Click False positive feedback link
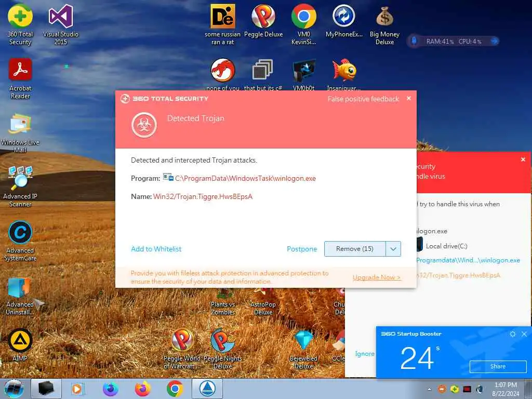The width and height of the screenshot is (532, 399). pyautogui.click(x=363, y=99)
